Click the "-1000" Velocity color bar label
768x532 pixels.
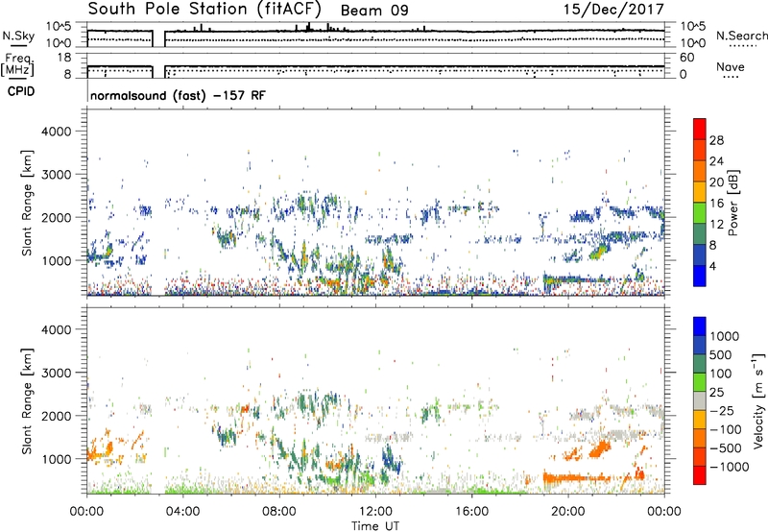729,467
